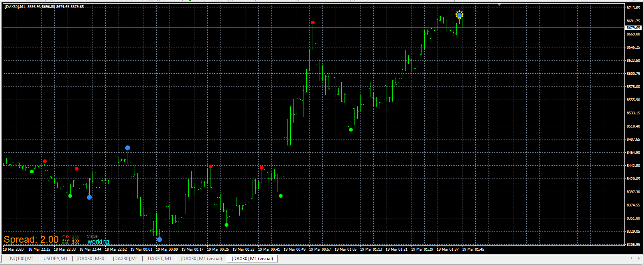
Task: Click the '19 Mar 01:45' time axis label
Action: (x=473, y=249)
